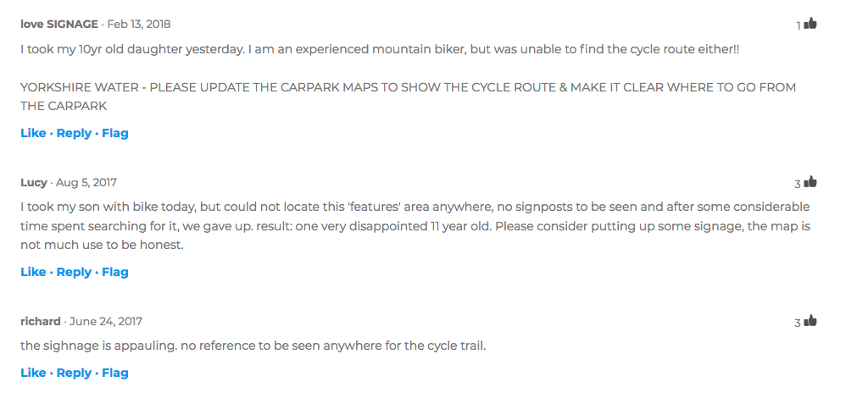Image resolution: width=868 pixels, height=393 pixels.
Task: Flag Lucy's comment about signposts
Action: pyautogui.click(x=115, y=272)
